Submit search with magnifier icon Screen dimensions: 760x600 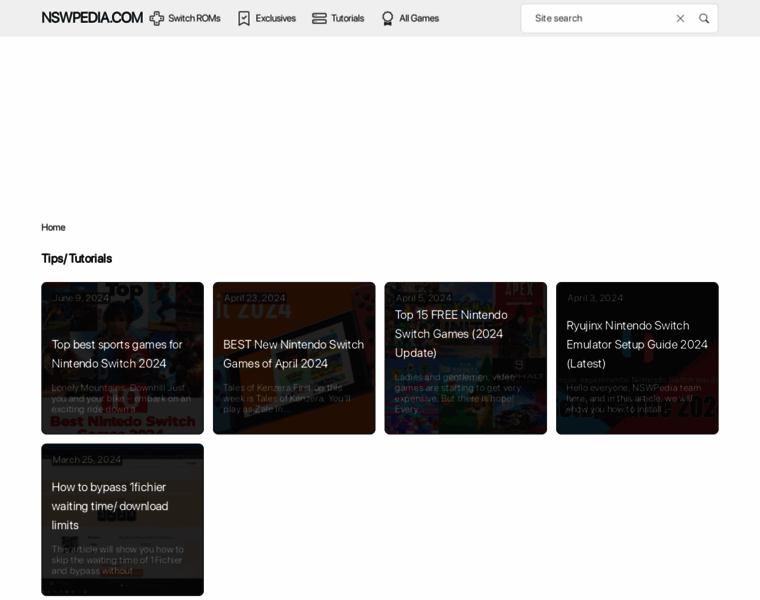(x=704, y=18)
